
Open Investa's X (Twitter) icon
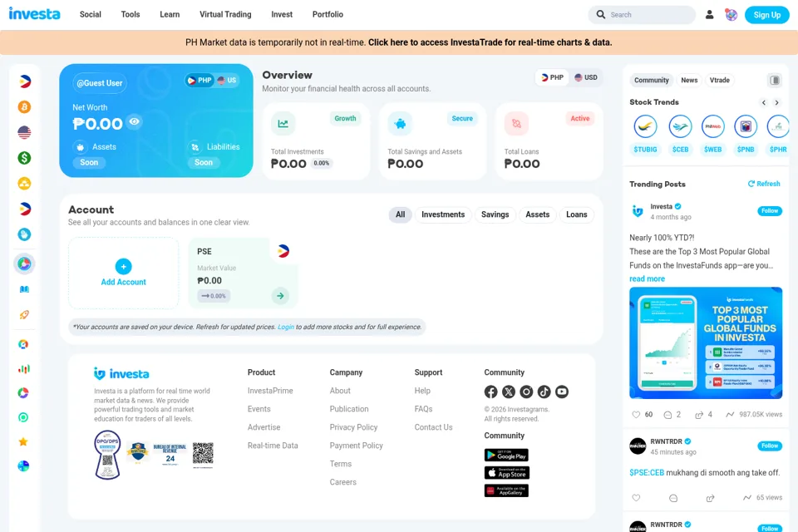(x=509, y=392)
